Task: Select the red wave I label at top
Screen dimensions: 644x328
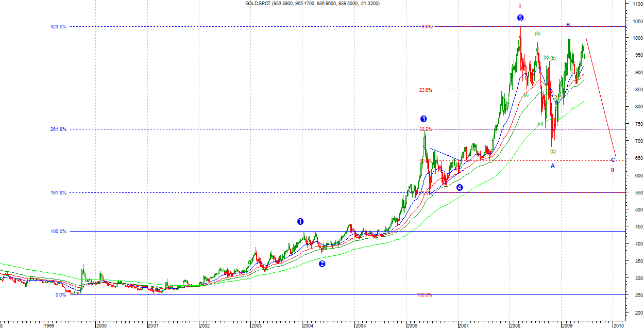Action: coord(520,6)
